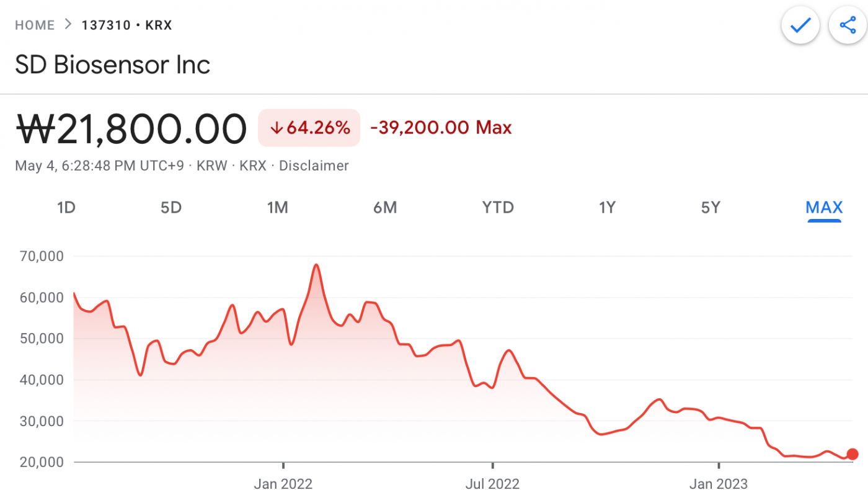Click the share icon button

coord(847,25)
